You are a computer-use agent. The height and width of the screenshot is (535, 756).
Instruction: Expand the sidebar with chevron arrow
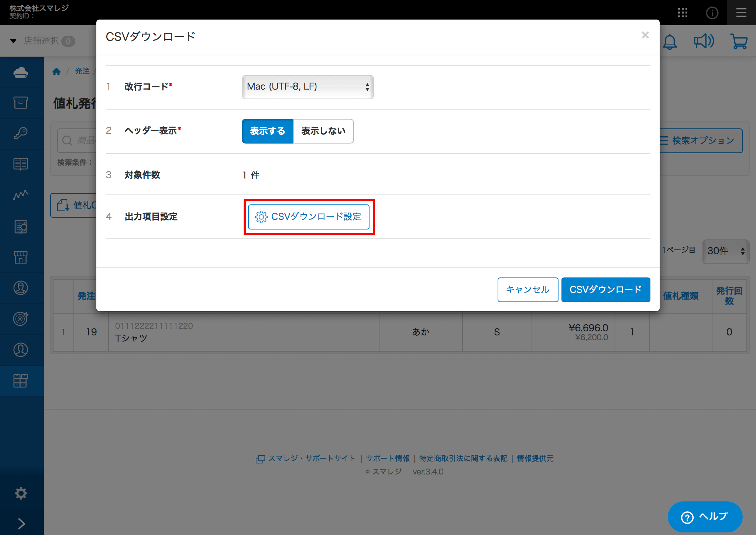point(21,523)
